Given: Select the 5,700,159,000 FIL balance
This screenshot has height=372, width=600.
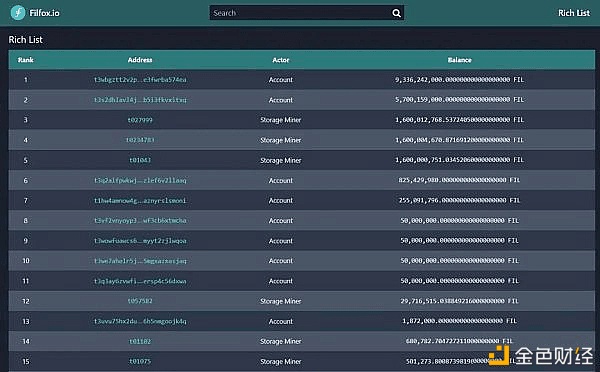Looking at the screenshot, I should 460,100.
